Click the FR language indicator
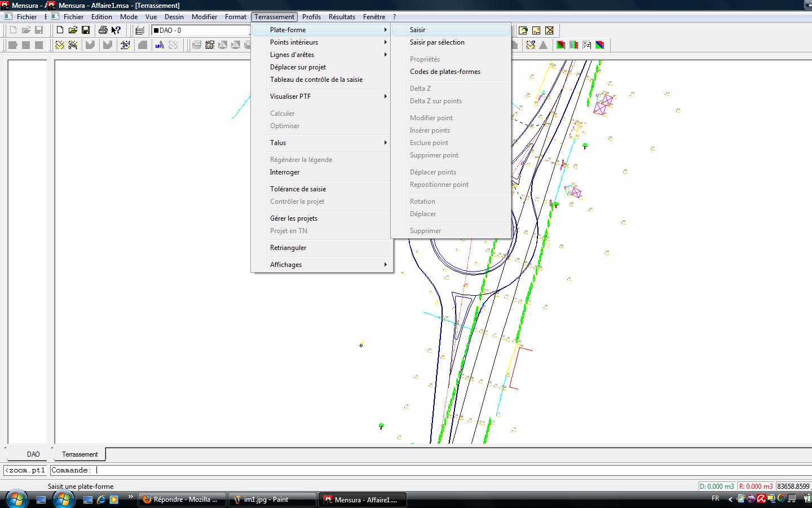Screen dimensions: 812x508 coord(716,498)
